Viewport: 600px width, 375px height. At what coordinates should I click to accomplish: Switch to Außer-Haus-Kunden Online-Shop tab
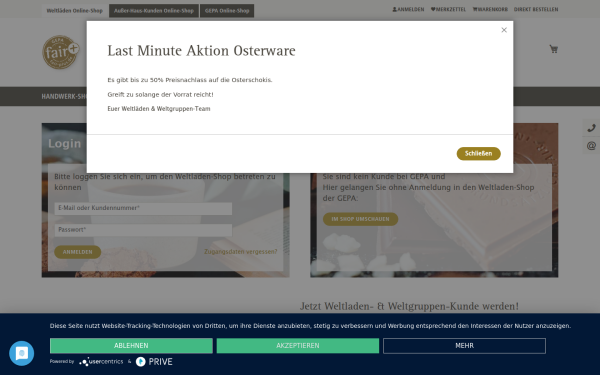pos(154,11)
